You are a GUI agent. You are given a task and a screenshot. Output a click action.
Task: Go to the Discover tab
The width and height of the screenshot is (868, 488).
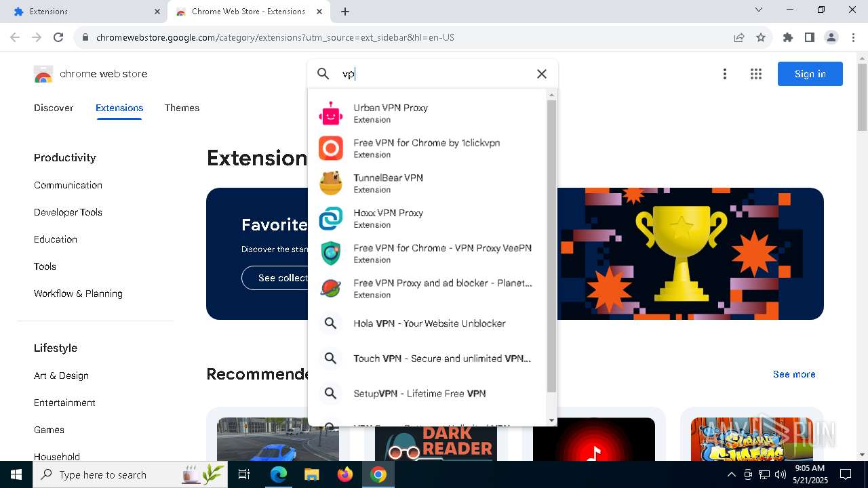pyautogui.click(x=54, y=108)
